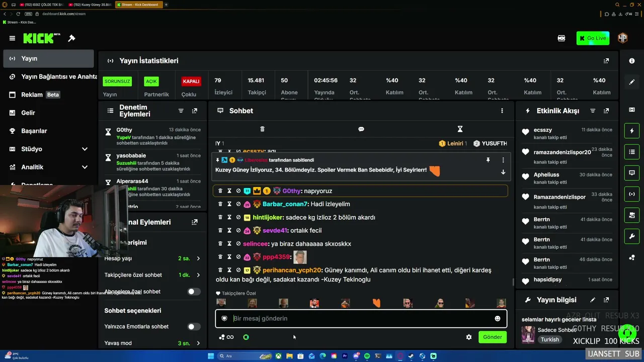This screenshot has width=644, height=362.
Task: Click the green Kick emote icon below chat input
Action: coord(246,337)
